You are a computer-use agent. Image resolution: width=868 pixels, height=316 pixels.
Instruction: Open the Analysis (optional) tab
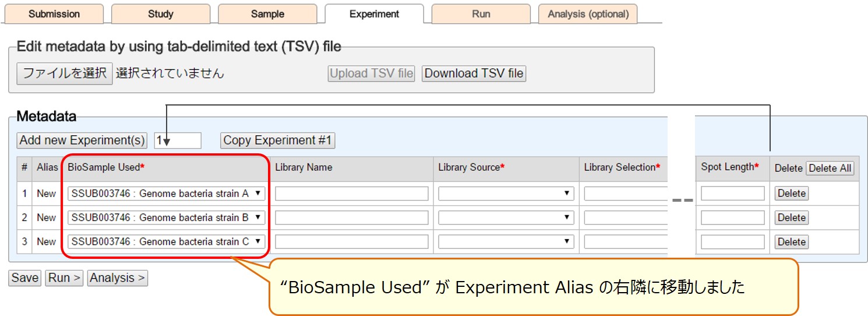click(588, 14)
